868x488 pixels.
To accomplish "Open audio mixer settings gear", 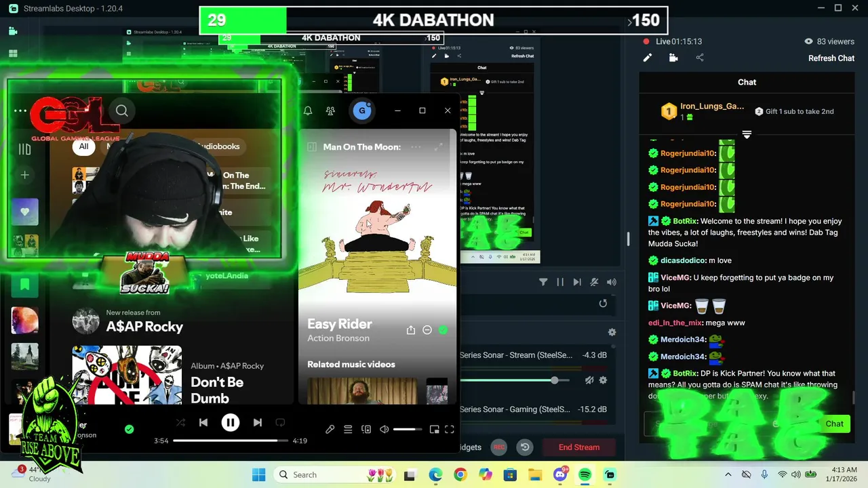I will [x=612, y=332].
